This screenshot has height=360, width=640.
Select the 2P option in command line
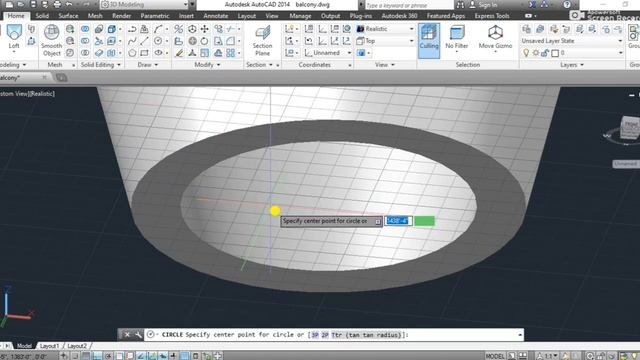point(325,335)
